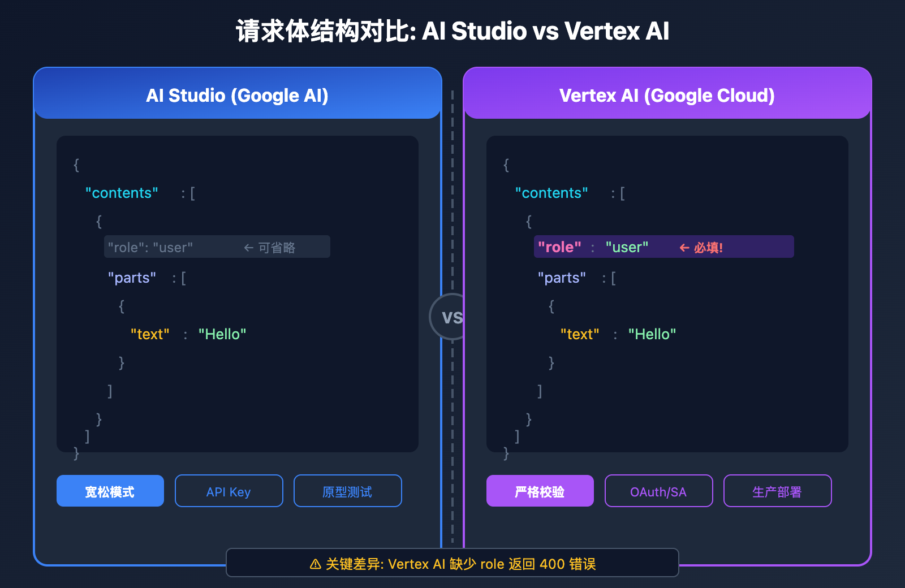Select the Vertex AI (Google Cloud) header
Image resolution: width=905 pixels, height=588 pixels.
(x=666, y=95)
